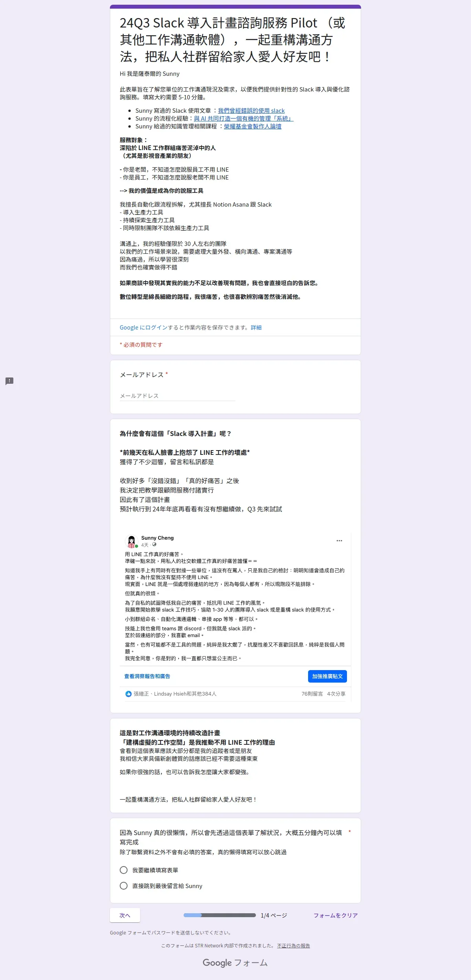Click the 1/4 ページ indicator
The height and width of the screenshot is (980, 471).
coord(274,915)
